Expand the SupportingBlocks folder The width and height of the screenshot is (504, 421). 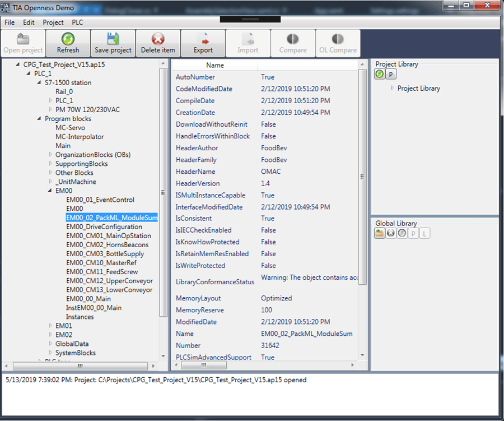coord(50,164)
